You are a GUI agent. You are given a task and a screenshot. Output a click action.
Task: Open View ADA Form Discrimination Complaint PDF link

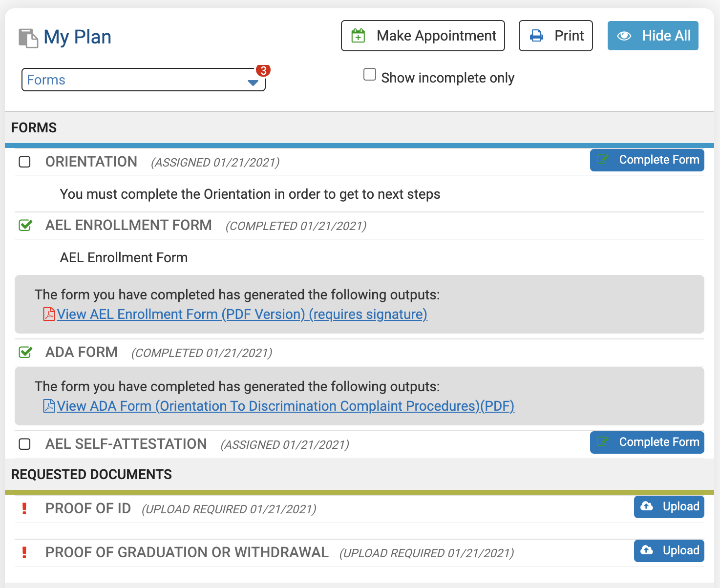286,406
